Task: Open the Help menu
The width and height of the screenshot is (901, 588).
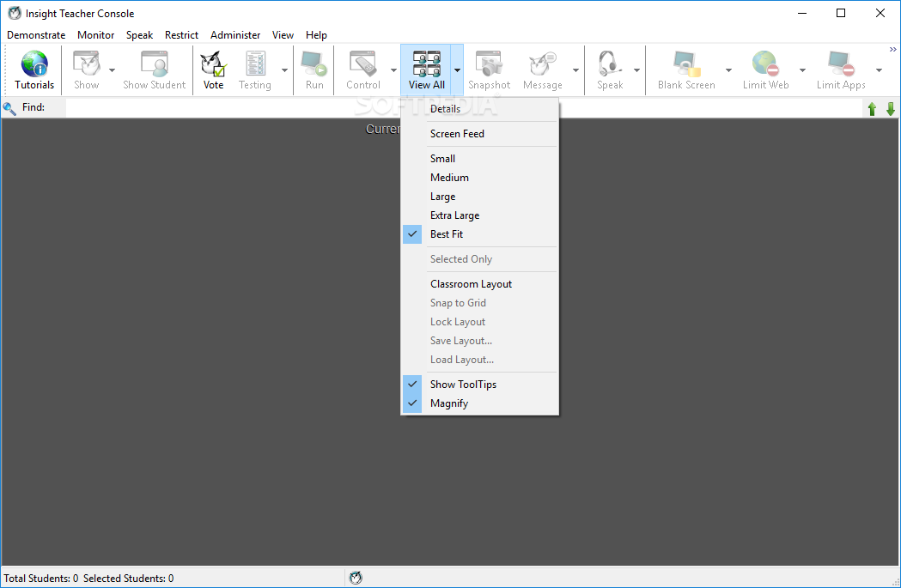Action: (316, 35)
